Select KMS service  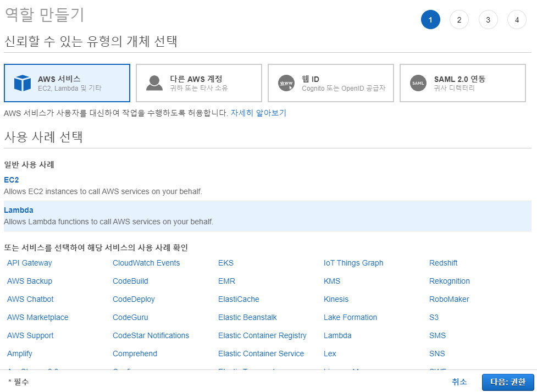332,281
